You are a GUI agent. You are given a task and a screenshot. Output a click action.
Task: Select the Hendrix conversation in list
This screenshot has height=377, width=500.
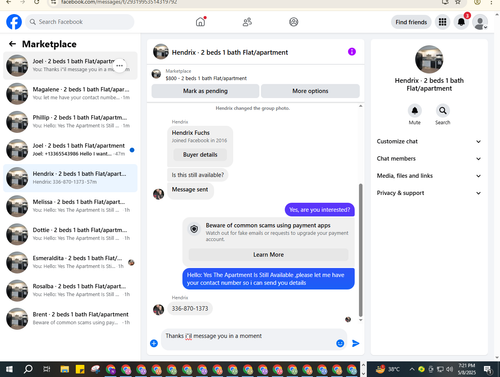(x=70, y=178)
